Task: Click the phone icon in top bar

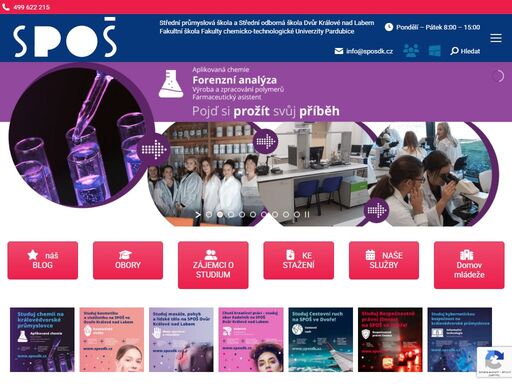Action: pos(6,7)
